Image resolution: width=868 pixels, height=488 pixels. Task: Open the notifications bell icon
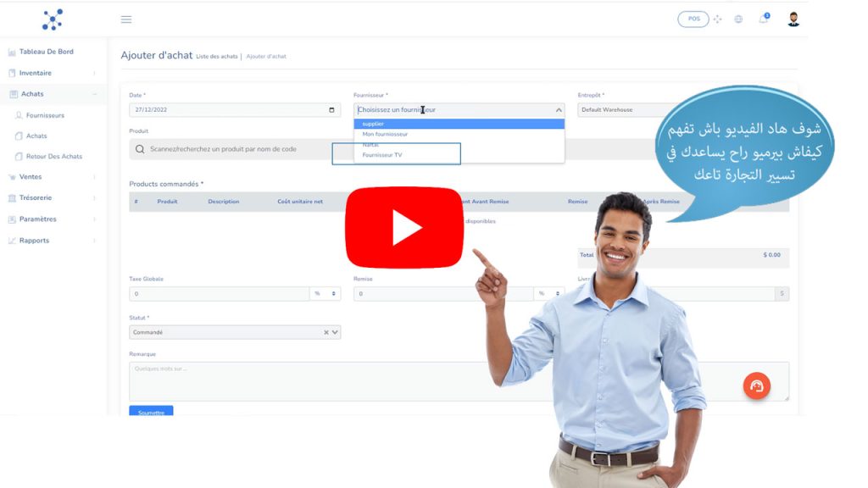point(764,19)
